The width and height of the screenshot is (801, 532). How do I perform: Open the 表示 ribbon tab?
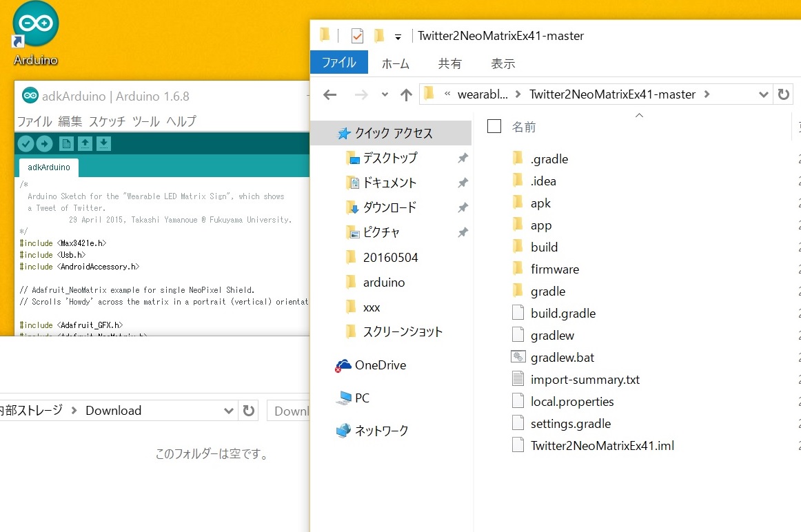coord(503,63)
